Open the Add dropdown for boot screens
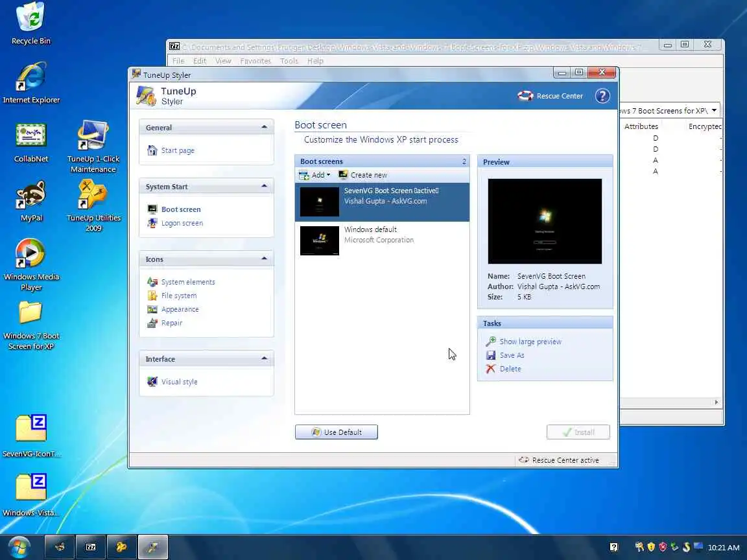747x560 pixels. pos(314,175)
